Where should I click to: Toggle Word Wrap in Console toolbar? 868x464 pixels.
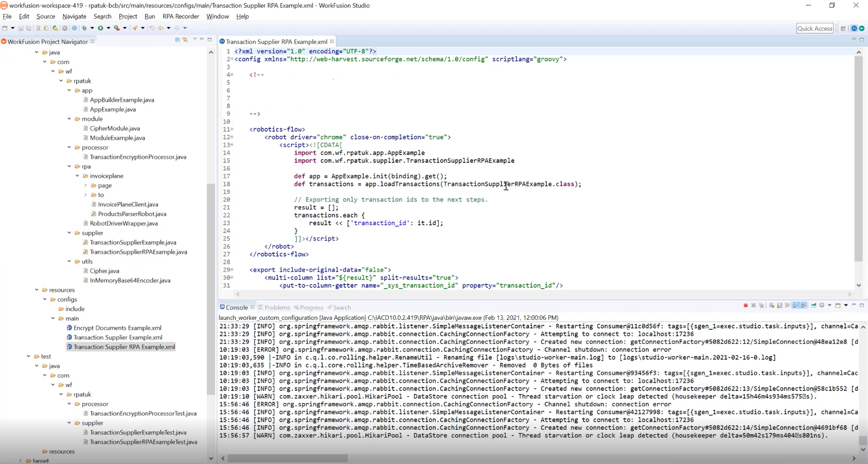787,305
